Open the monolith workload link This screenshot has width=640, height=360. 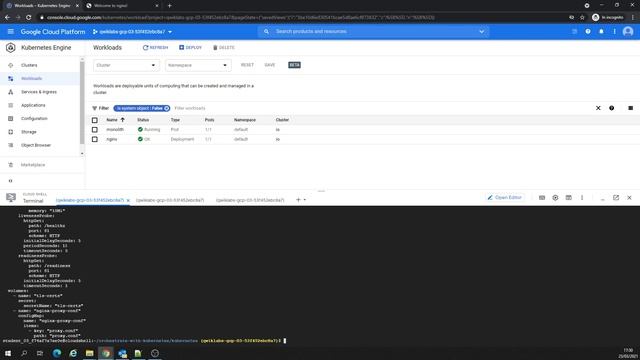pos(115,129)
